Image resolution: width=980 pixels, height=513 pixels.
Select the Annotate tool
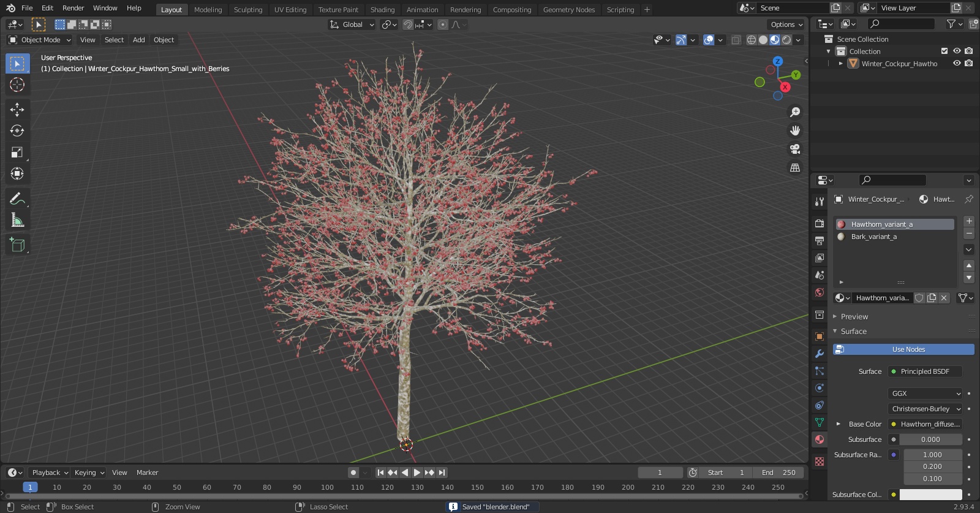pyautogui.click(x=17, y=199)
